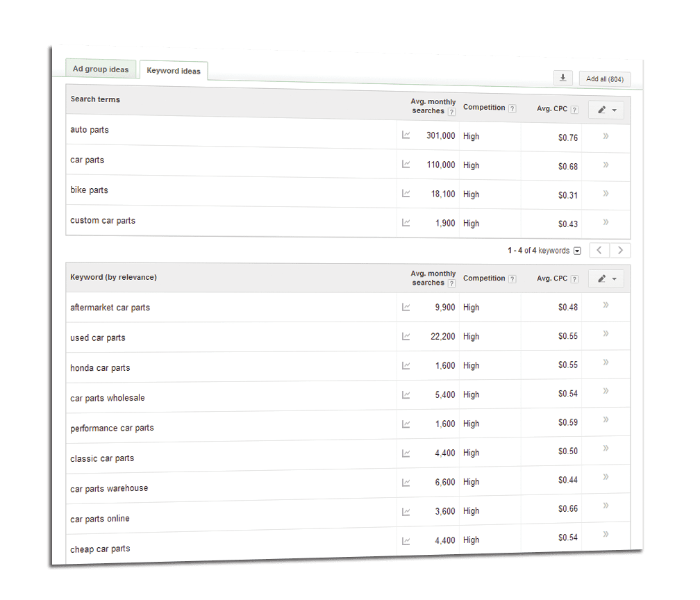The image size is (700, 600).
Task: Click the previous page arrow
Action: (599, 249)
